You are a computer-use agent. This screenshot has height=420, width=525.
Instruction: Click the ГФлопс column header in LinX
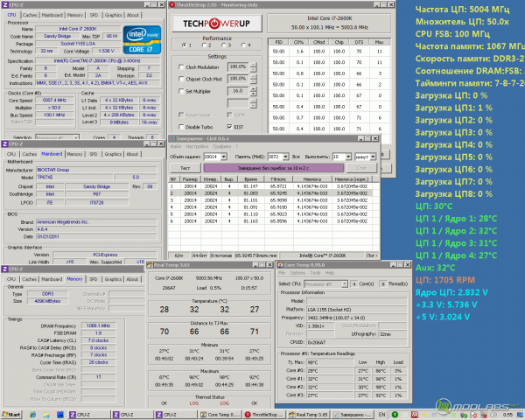pyautogui.click(x=278, y=179)
